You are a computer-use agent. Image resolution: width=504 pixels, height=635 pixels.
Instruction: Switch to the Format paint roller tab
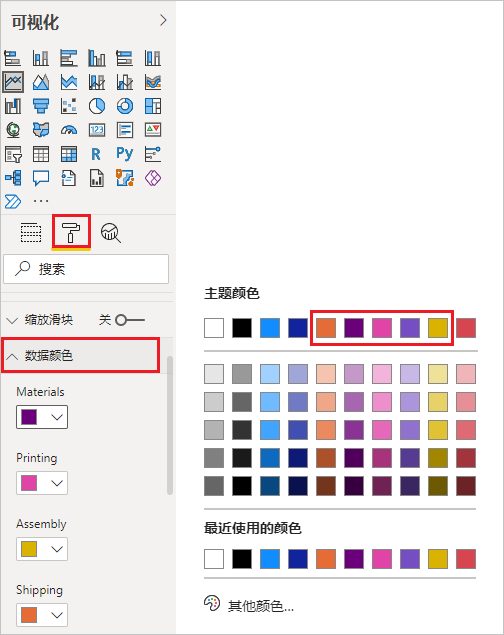[x=71, y=232]
